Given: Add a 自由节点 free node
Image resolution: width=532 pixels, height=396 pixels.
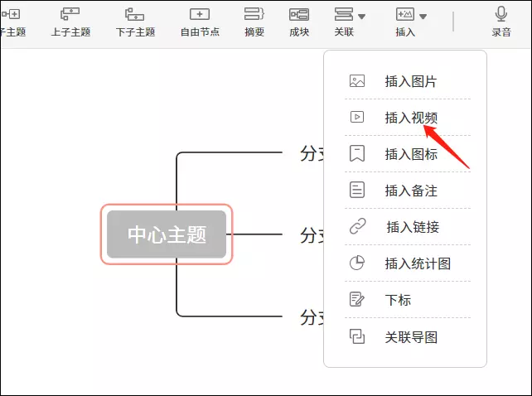Looking at the screenshot, I should tap(199, 14).
